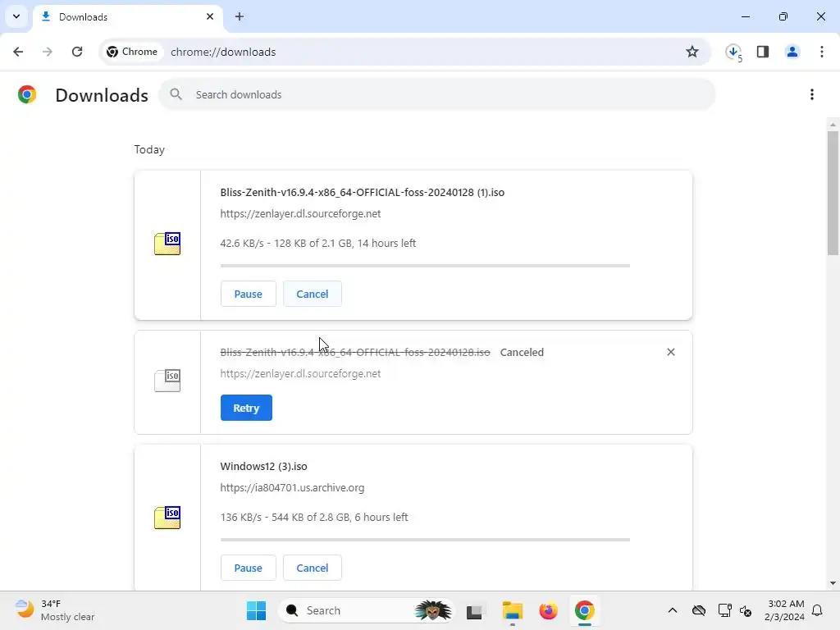Viewport: 840px width, 630px height.
Task: Click the canceled Bliss-Zenith iso file icon
Action: coord(167,381)
